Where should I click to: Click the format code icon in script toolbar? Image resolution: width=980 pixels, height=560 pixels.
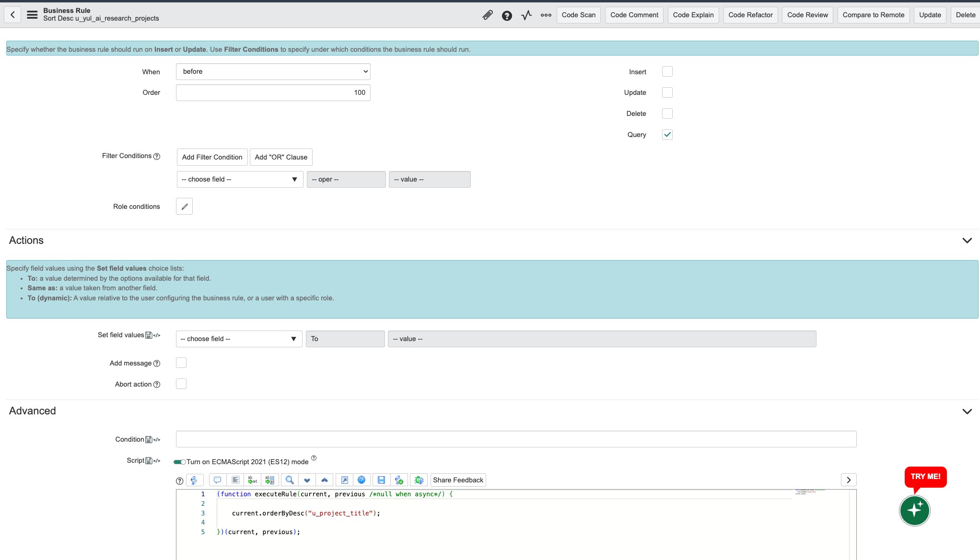click(235, 480)
